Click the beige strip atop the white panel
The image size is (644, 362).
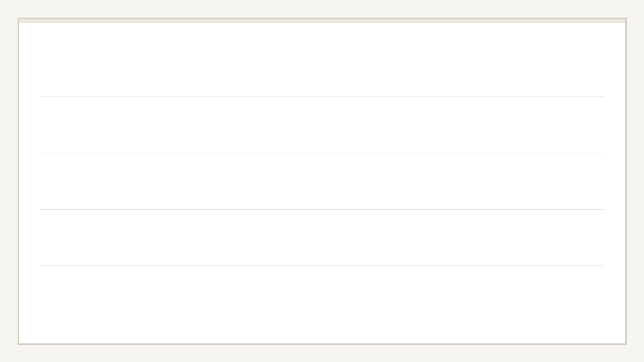pyautogui.click(x=322, y=21)
